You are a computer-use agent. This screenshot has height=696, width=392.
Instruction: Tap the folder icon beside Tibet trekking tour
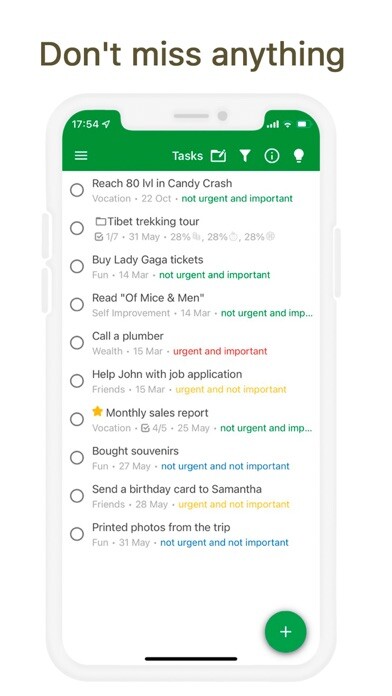(101, 221)
